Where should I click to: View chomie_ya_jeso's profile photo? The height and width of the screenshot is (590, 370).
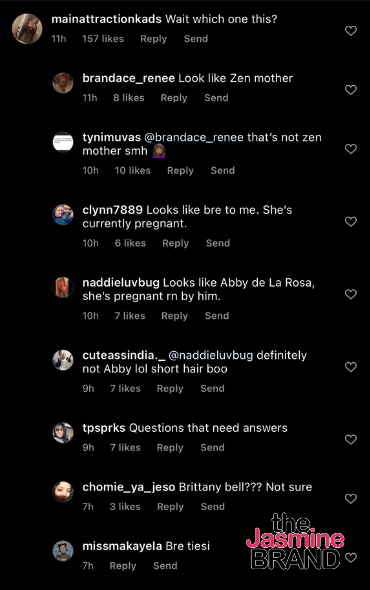point(63,491)
